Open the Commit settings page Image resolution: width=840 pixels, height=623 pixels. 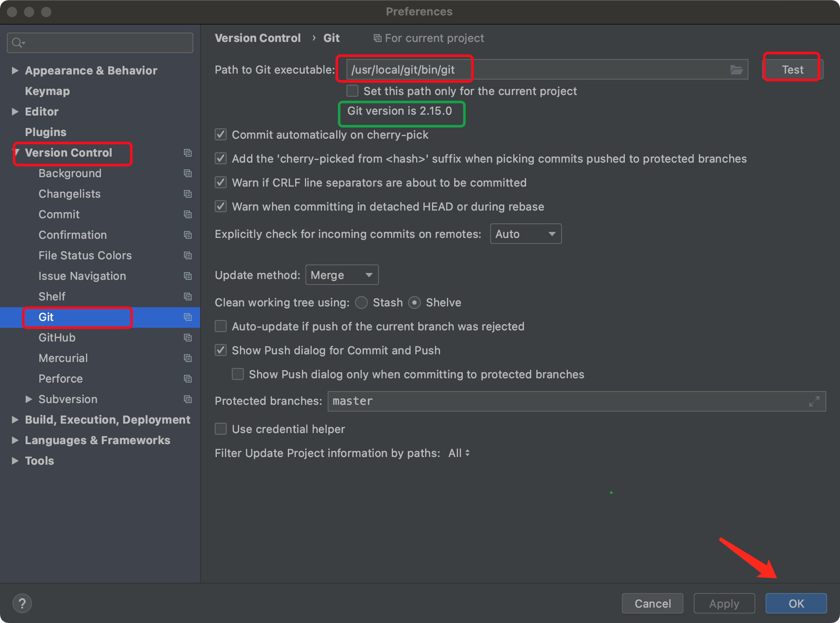pyautogui.click(x=59, y=214)
